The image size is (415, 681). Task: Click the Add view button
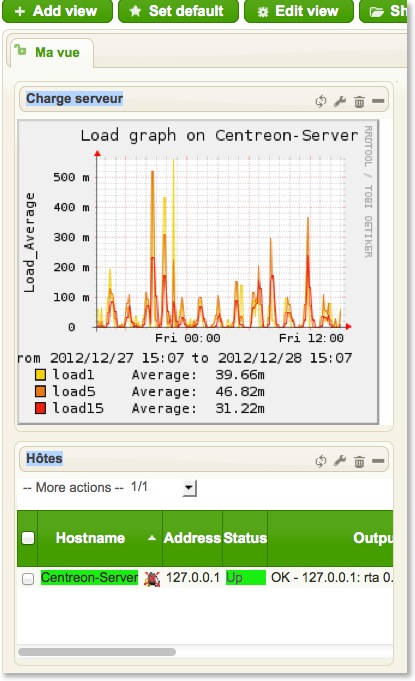coord(57,11)
